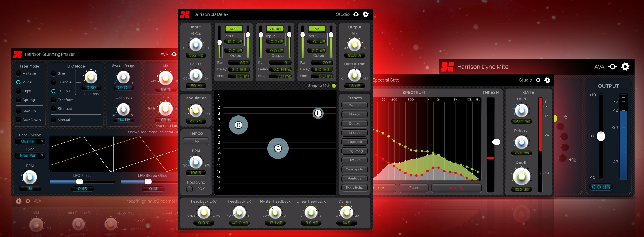Click the Modulation knob
Screen dimensions: 644x237
click(196, 111)
